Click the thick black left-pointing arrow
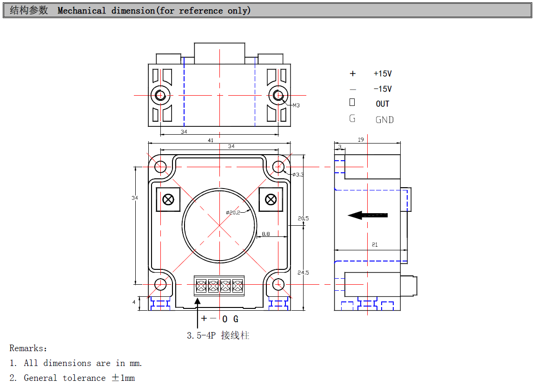Screen dimensions: 542x392 coord(367,215)
